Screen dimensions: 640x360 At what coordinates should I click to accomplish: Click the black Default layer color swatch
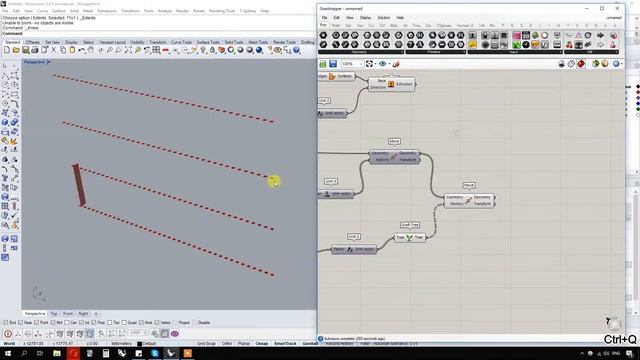[140, 344]
